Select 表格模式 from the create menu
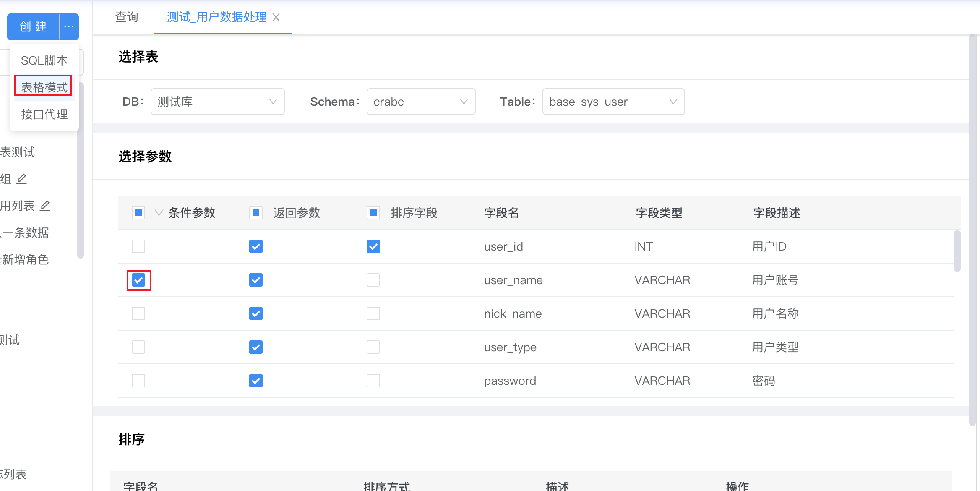 (x=44, y=87)
